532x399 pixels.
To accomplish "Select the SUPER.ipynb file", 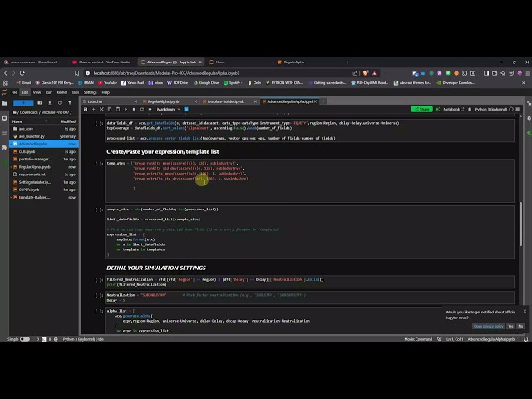I will 44,190.
